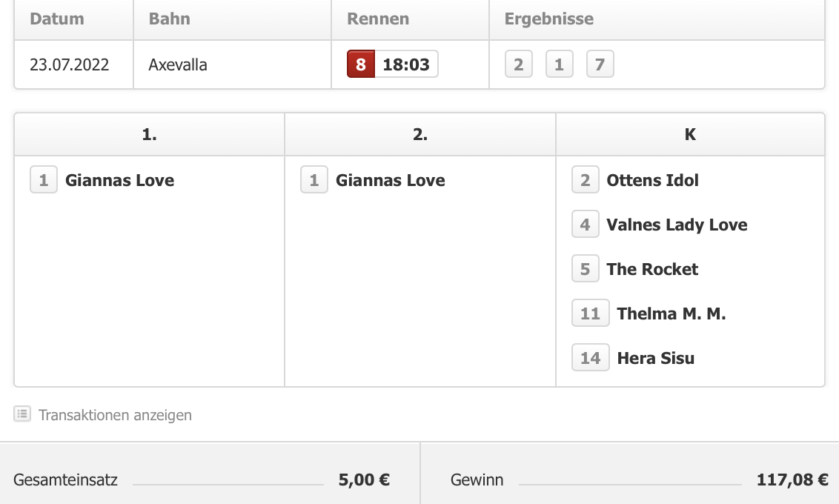Click the Axevalla track name
839x504 pixels.
pos(178,64)
